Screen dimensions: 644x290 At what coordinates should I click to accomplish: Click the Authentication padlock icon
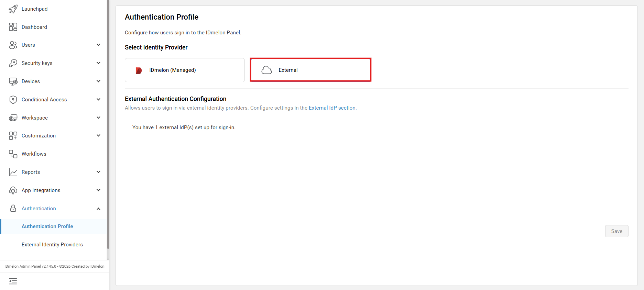pyautogui.click(x=13, y=209)
